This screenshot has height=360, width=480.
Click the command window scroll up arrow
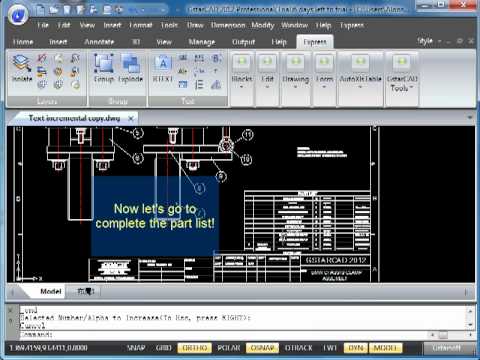(x=470, y=310)
